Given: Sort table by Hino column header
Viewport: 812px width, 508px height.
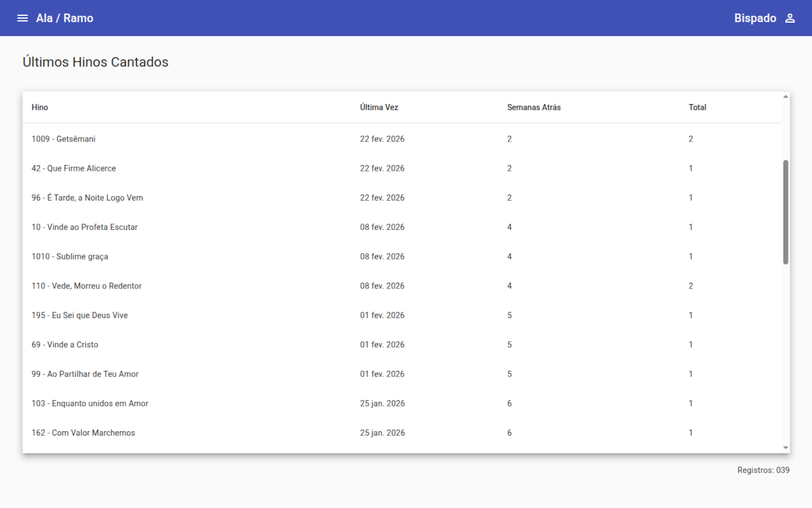Looking at the screenshot, I should tap(40, 107).
